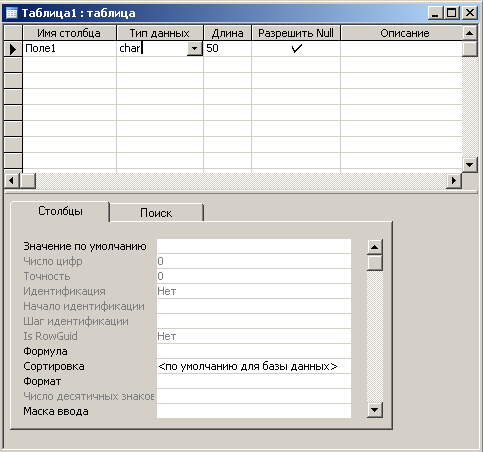Click the Сортировка field with default database value
The image size is (483, 452).
(x=254, y=366)
